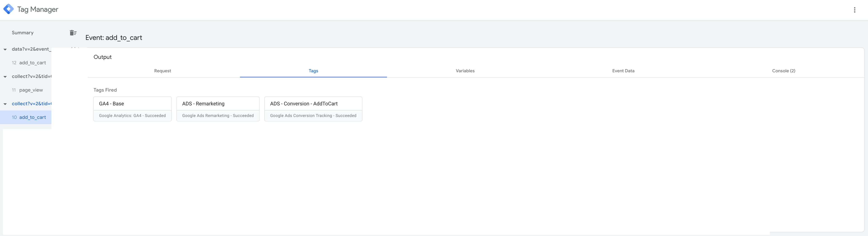This screenshot has height=236, width=868.
Task: Click Google Ads Conversion Tracking - Succeeded text
Action: coord(313,116)
